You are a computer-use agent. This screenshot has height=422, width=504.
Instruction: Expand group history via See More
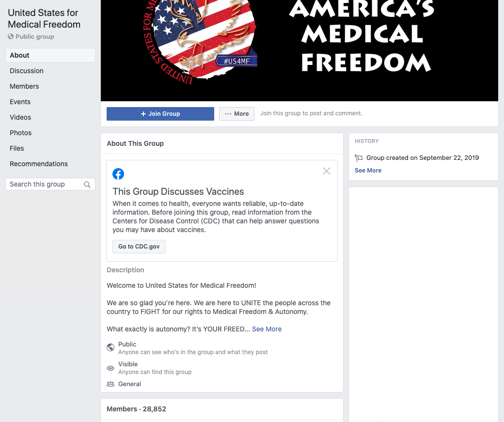coord(368,171)
